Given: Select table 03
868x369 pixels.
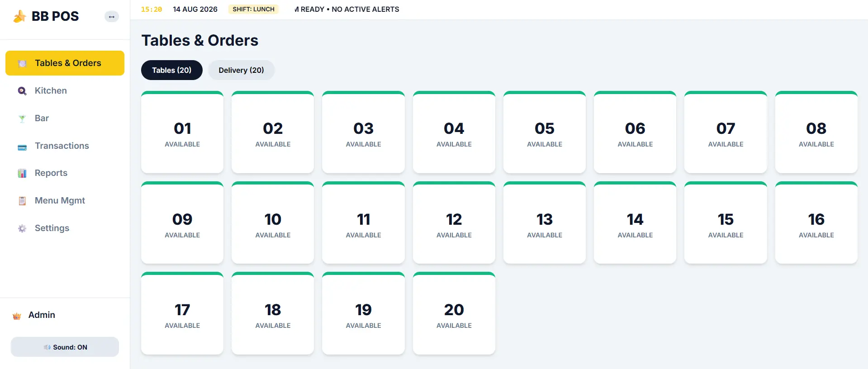Looking at the screenshot, I should 364,132.
